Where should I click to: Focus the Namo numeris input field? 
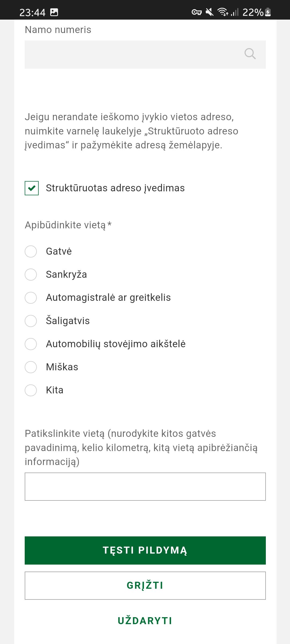pyautogui.click(x=132, y=54)
